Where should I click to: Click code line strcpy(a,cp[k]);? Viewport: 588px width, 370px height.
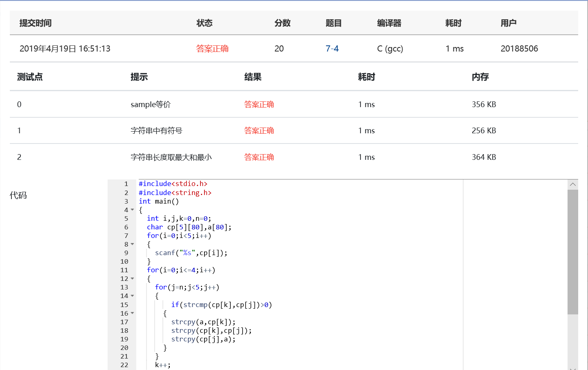[x=203, y=322]
